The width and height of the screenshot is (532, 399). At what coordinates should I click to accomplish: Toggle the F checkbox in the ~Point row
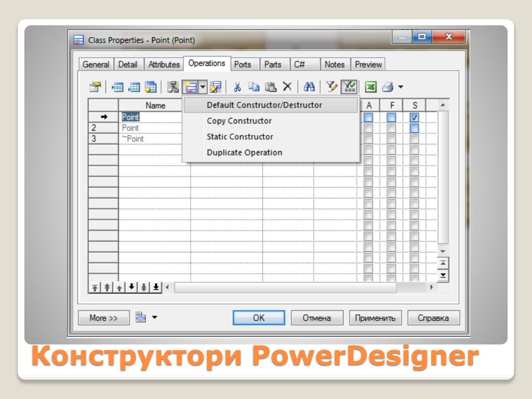point(391,139)
